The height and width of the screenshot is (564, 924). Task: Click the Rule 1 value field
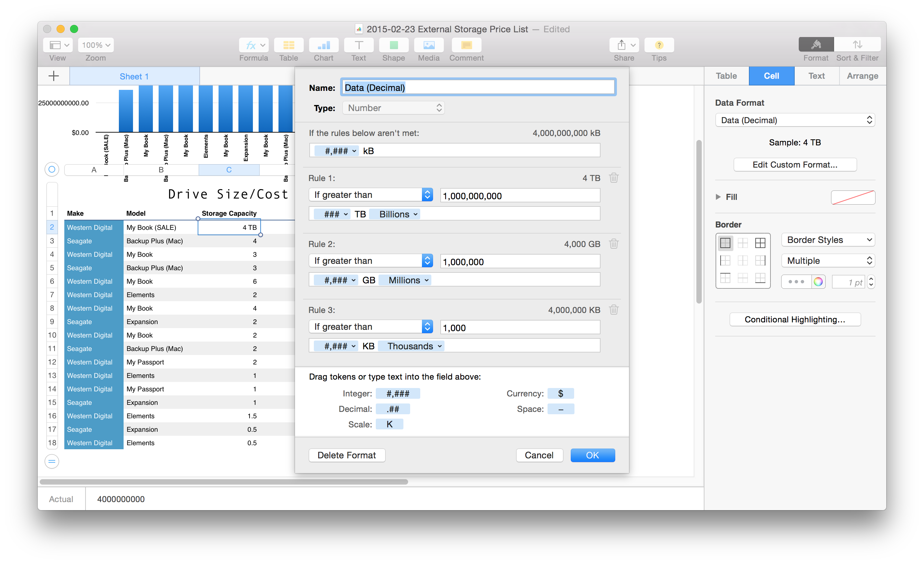pyautogui.click(x=520, y=196)
